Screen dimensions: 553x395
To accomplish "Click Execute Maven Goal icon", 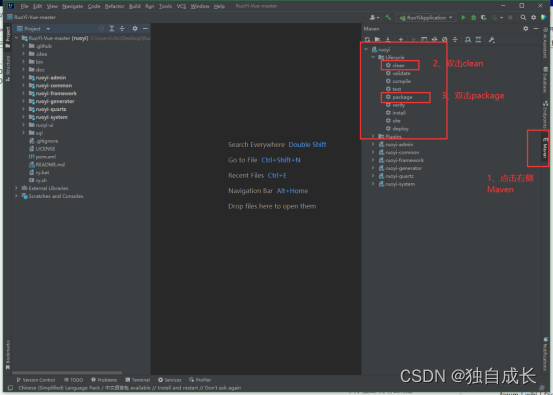I will [424, 40].
